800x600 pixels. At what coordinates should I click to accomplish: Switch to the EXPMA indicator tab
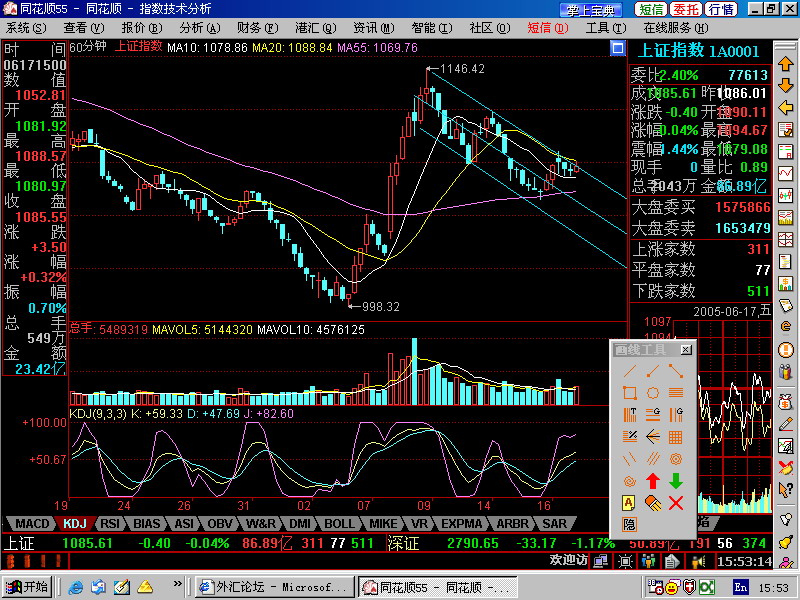click(x=461, y=524)
